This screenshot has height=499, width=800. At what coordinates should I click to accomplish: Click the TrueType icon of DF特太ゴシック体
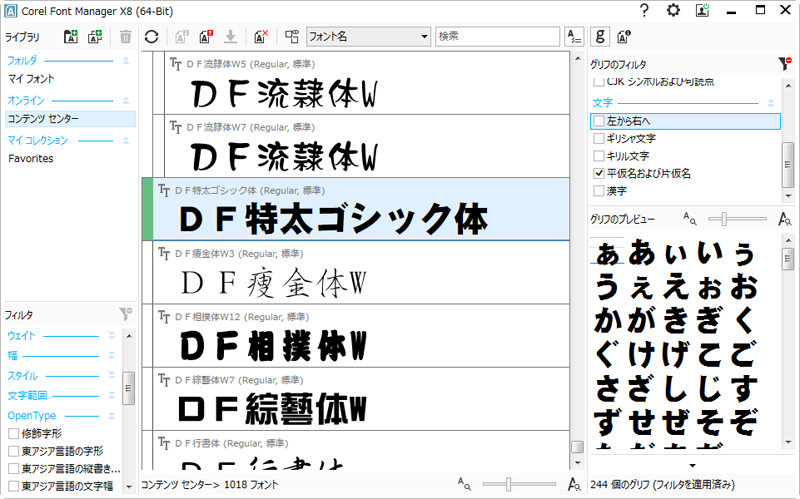[x=164, y=190]
